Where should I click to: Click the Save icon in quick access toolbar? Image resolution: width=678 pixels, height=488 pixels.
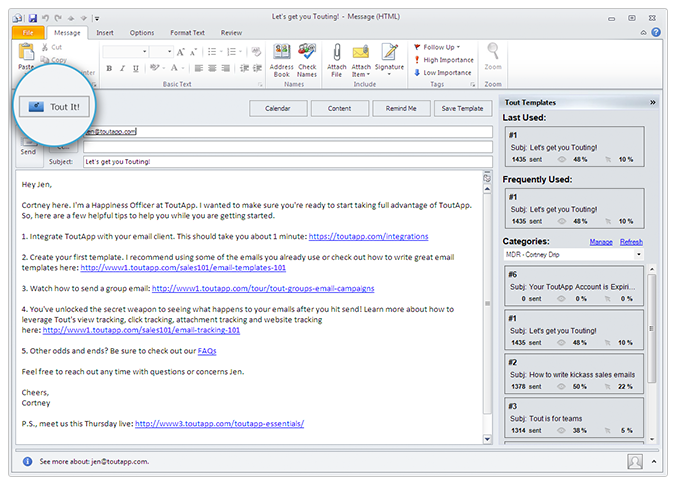(33, 18)
